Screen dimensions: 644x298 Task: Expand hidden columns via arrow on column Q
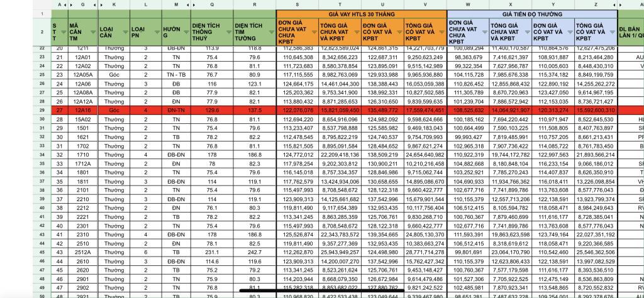coord(194,4)
